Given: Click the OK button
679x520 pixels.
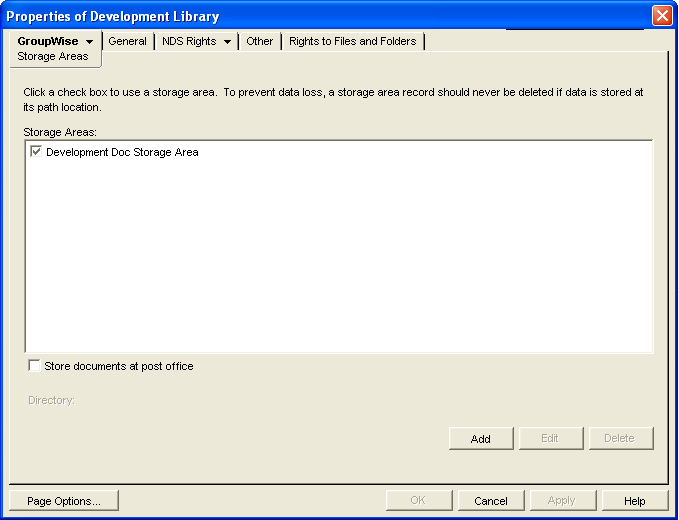Looking at the screenshot, I should point(418,501).
